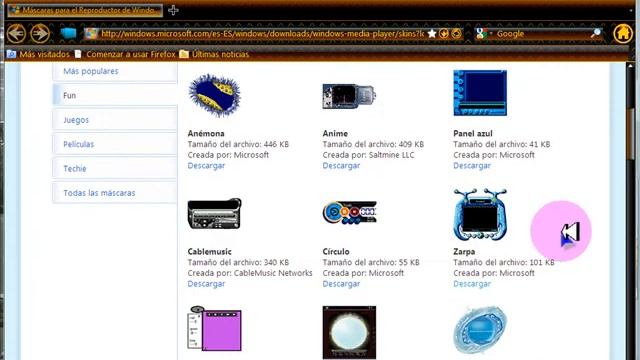Open a new tab with plus icon

tap(173, 10)
